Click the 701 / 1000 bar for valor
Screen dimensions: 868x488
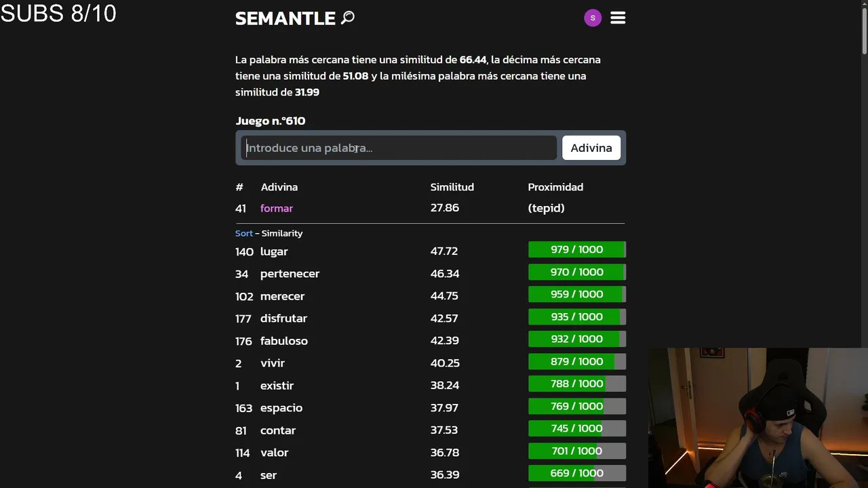click(576, 451)
